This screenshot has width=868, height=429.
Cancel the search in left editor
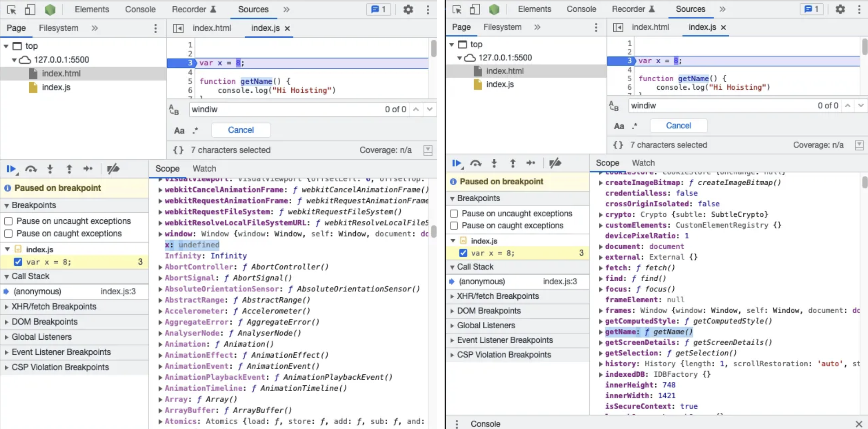[241, 130]
